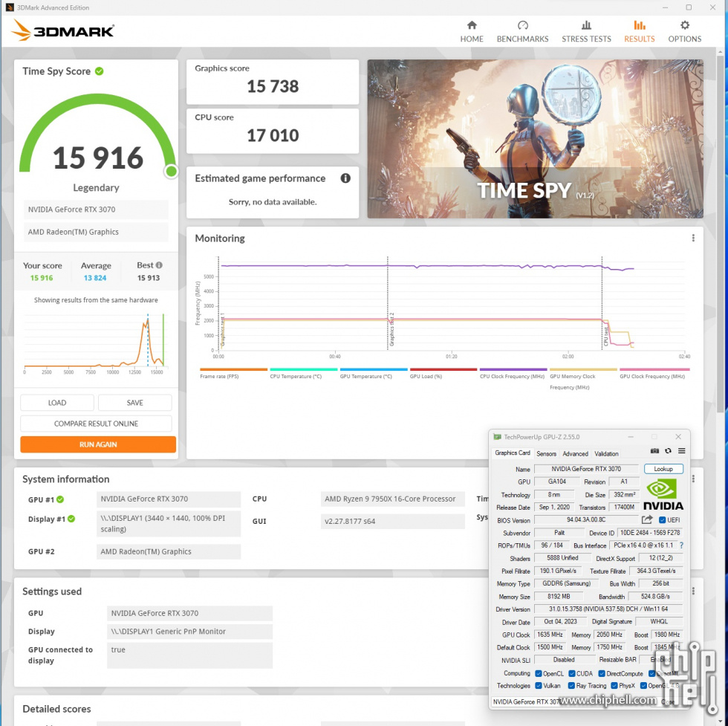Screen dimensions: 728x726
Task: Click the 3DMark logo
Action: pyautogui.click(x=62, y=30)
